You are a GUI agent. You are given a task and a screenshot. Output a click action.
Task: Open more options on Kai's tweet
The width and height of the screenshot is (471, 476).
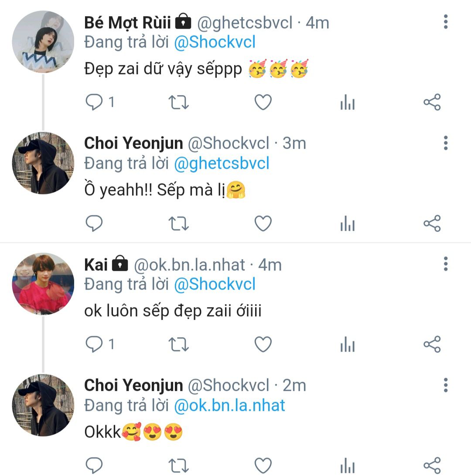coord(445,264)
